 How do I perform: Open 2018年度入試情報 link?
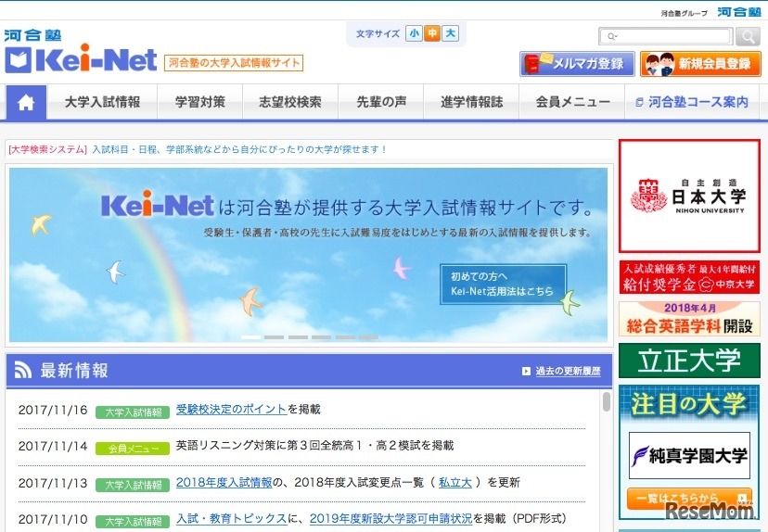[224, 483]
